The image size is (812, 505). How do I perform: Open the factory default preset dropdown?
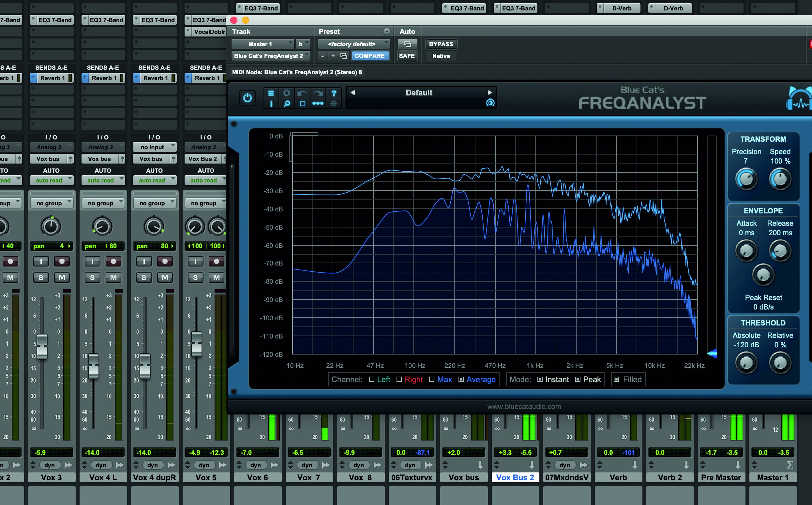pyautogui.click(x=354, y=44)
